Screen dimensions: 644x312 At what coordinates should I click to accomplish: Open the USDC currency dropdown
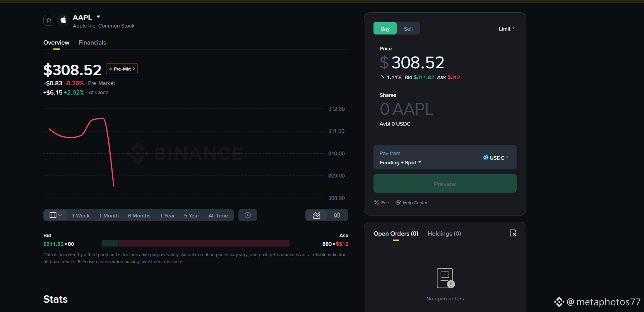pos(496,158)
